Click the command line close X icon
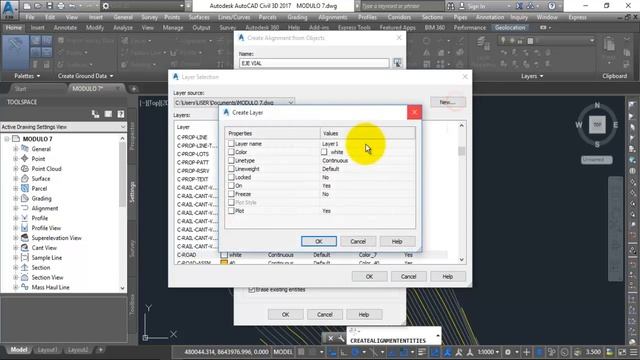 [x=331, y=338]
